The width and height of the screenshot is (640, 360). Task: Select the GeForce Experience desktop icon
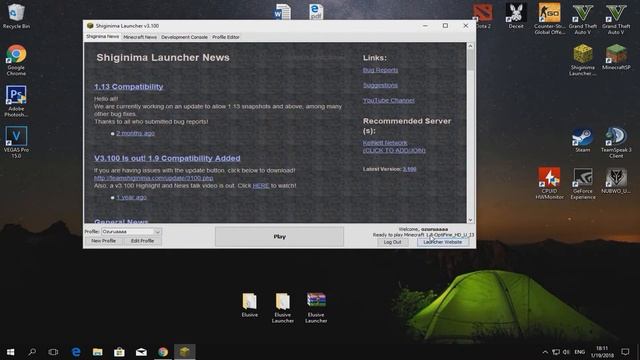pyautogui.click(x=582, y=183)
